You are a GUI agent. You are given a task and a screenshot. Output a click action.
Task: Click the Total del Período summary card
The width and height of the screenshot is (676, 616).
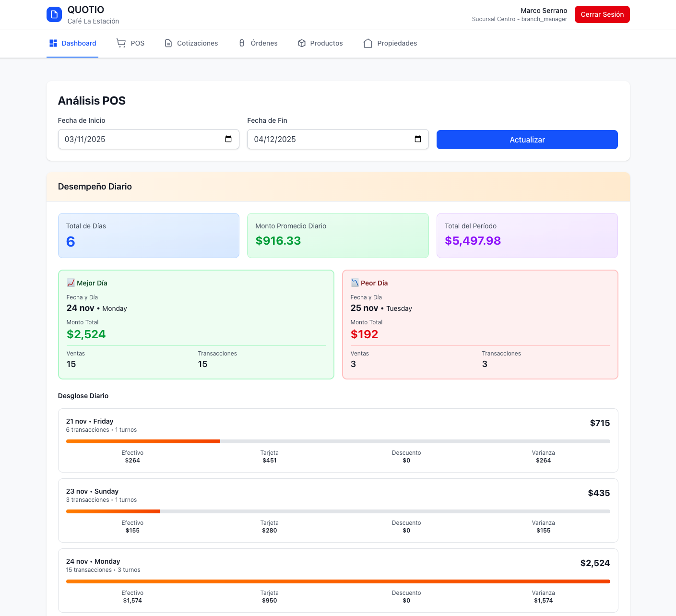527,236
